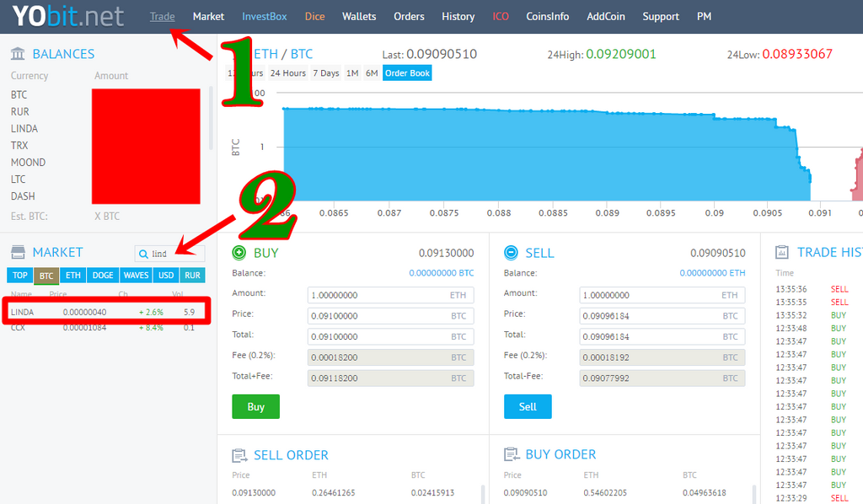Click the green plus Buy icon
Viewport: 863px width, 504px height.
click(239, 253)
